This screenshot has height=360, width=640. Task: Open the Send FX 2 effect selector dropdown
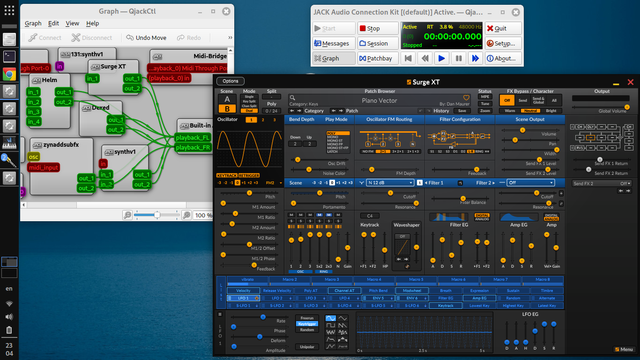pyautogui.click(x=602, y=184)
